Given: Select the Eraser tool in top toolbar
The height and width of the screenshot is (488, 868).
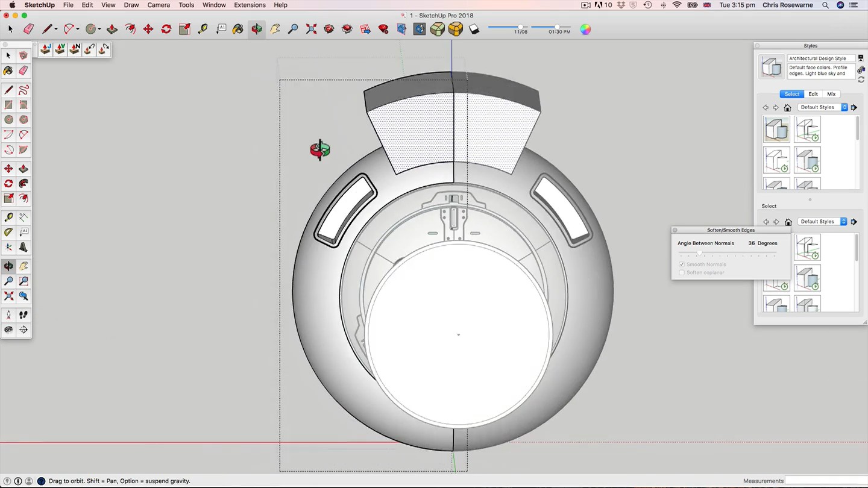Looking at the screenshot, I should click(x=28, y=29).
